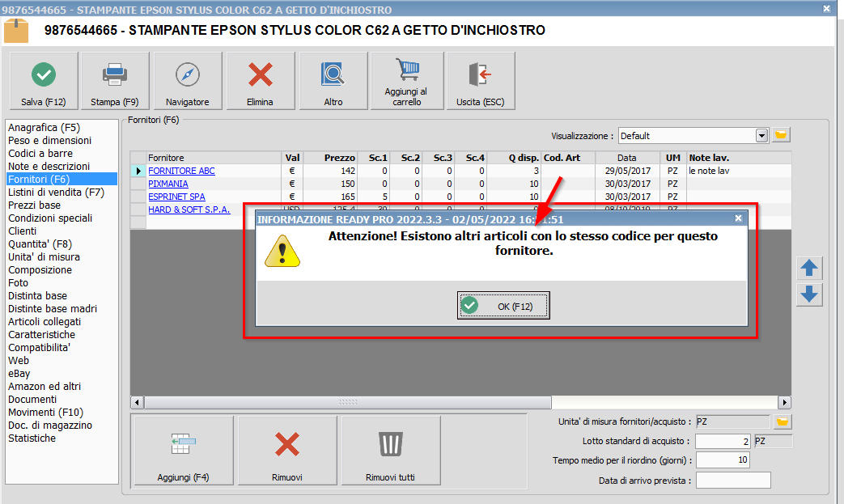Open the Composizione section
The height and width of the screenshot is (504, 844).
coord(40,269)
